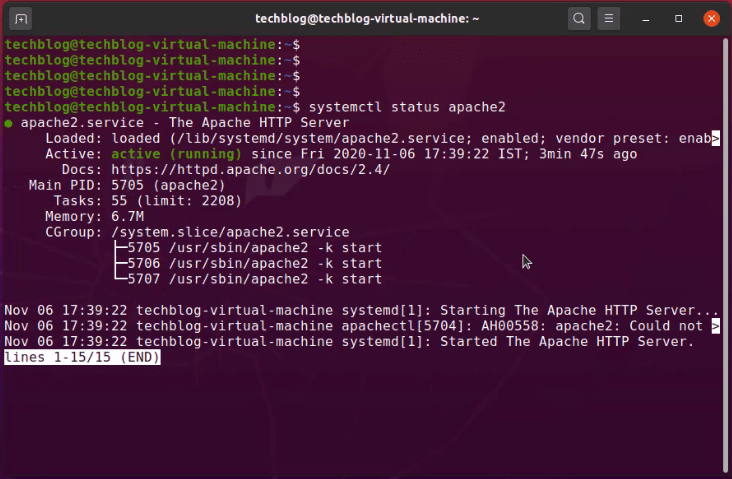Viewport: 732px width, 479px height.
Task: Click CGroup path '/system.slice/apache2.service'
Action: click(x=230, y=232)
